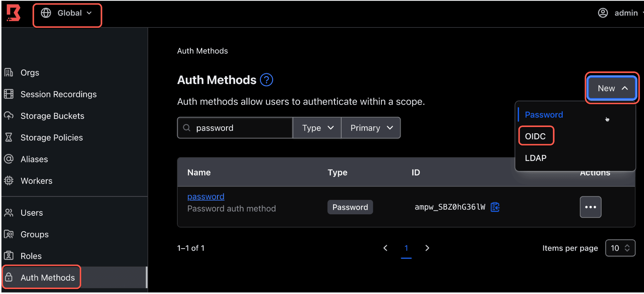Image resolution: width=644 pixels, height=294 pixels.
Task: Select Password option in New menu
Action: click(544, 115)
